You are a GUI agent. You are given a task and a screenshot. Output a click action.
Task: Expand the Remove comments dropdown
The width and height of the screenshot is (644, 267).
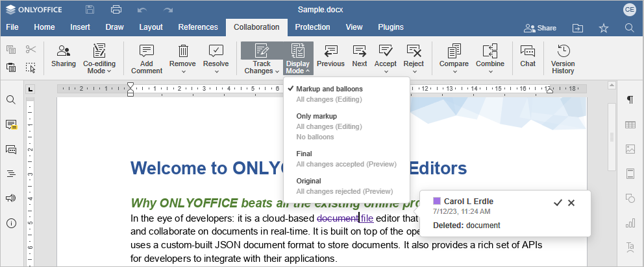click(183, 71)
